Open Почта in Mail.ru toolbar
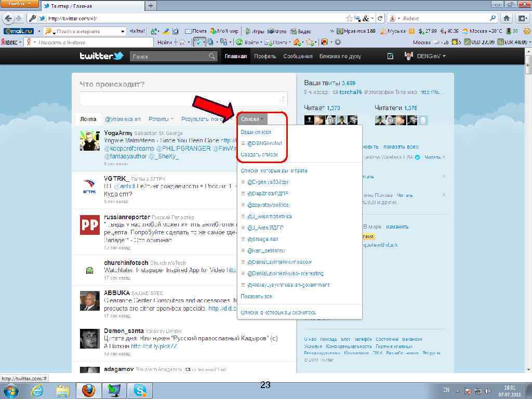Viewport: 532px width, 399px height. (x=196, y=31)
